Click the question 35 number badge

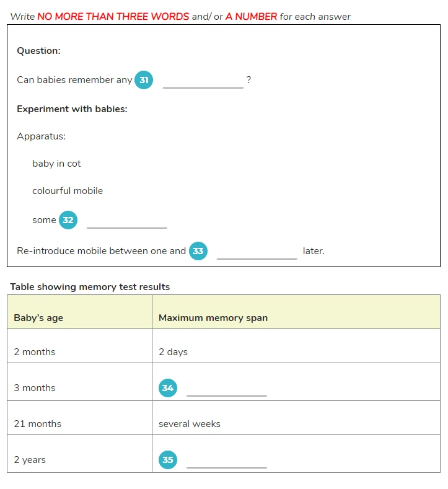point(168,460)
